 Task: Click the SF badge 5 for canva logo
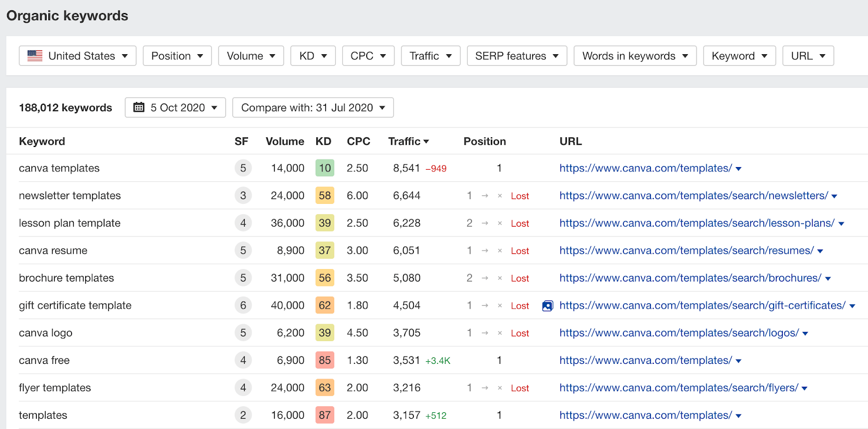(243, 333)
